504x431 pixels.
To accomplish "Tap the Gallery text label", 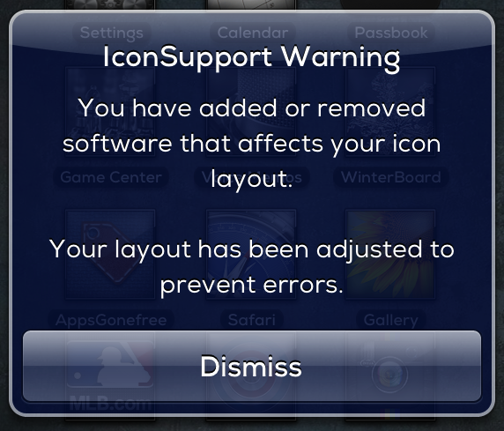I will point(391,320).
